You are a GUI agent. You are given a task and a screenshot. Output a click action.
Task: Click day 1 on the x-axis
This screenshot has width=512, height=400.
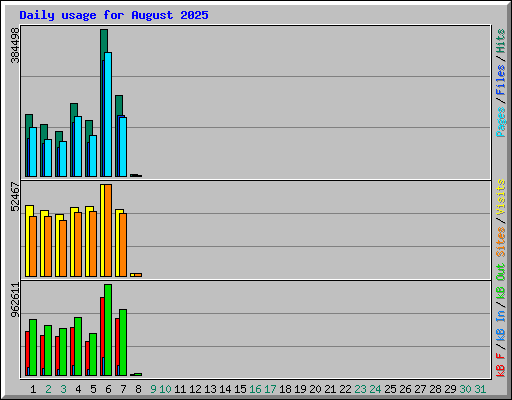(33, 389)
